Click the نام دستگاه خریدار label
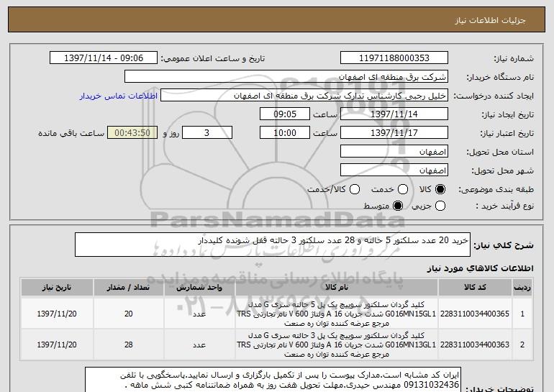554x392 pixels. pos(500,77)
